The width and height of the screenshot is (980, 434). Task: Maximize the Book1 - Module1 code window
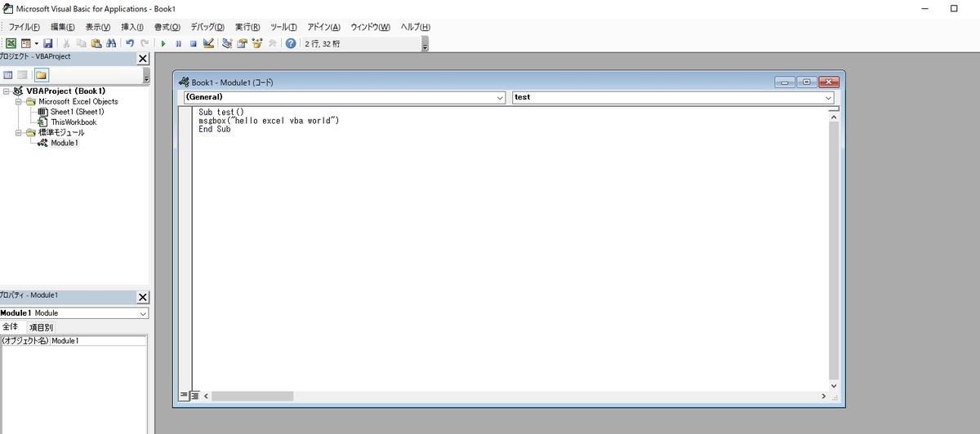point(807,82)
